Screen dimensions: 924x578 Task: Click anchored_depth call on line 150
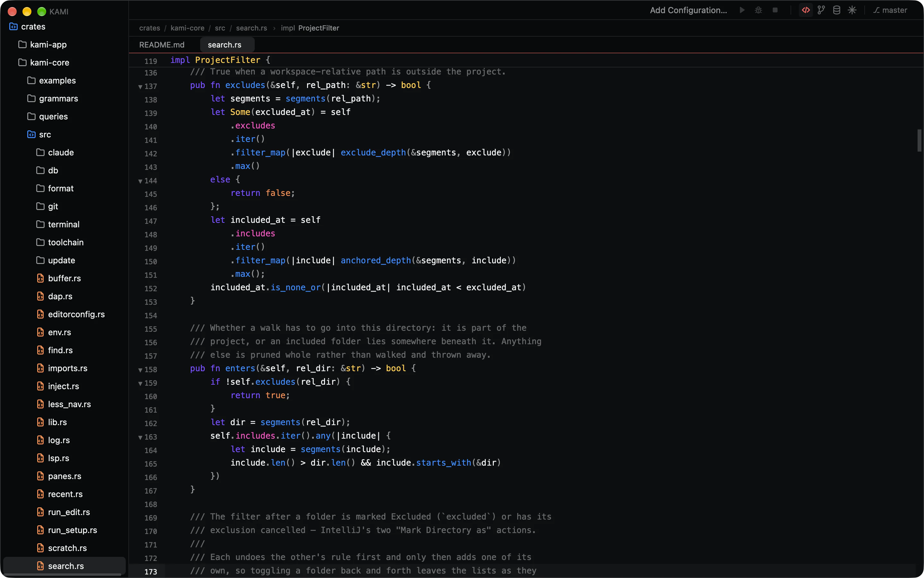(x=376, y=260)
